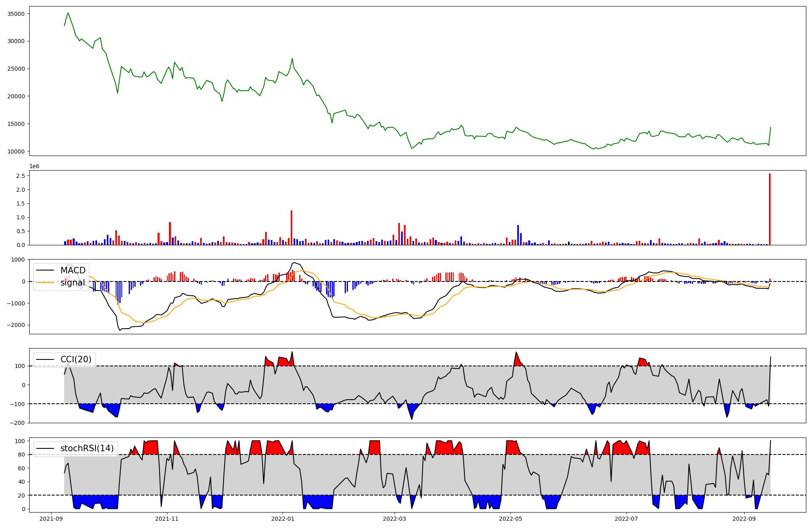Click the 10000 price axis label
This screenshot has width=812, height=528.
tap(16, 151)
